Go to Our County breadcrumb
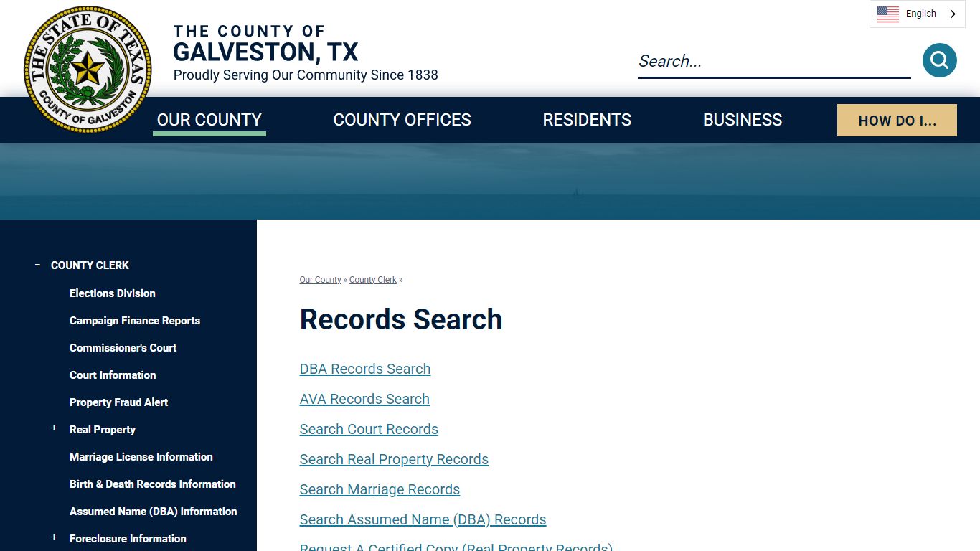This screenshot has width=980, height=551. [x=320, y=280]
